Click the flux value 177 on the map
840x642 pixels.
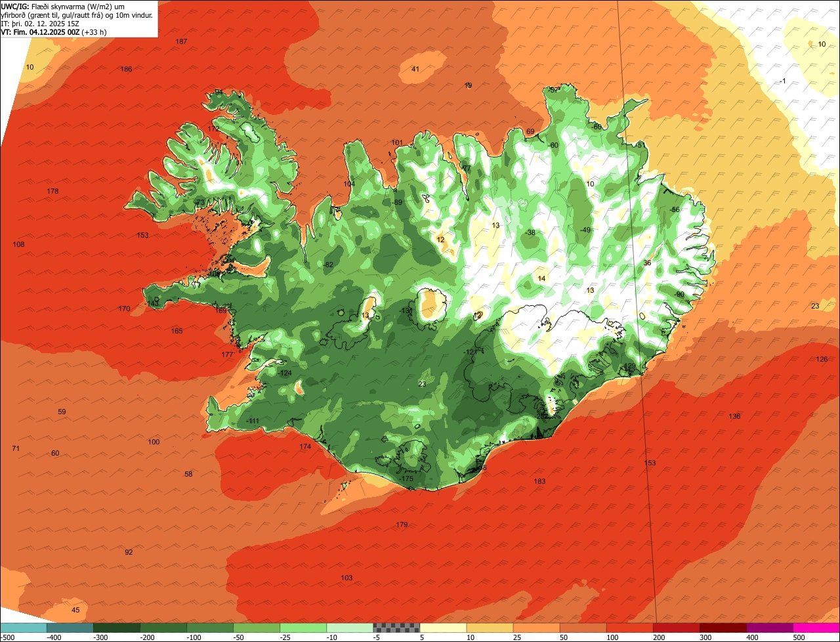[x=227, y=355]
